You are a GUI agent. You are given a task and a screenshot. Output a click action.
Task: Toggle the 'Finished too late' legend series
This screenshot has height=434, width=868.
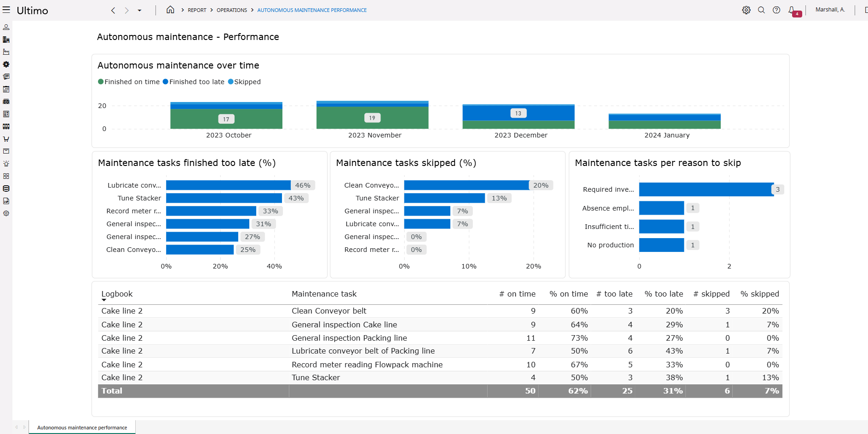[194, 82]
